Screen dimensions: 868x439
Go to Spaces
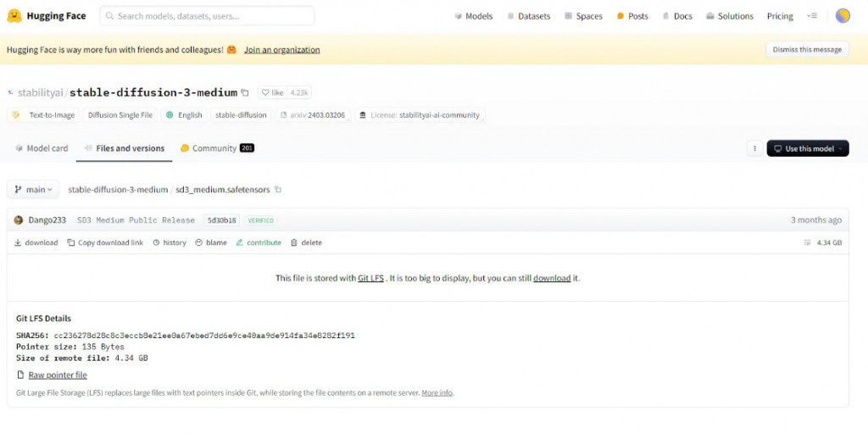pos(583,16)
